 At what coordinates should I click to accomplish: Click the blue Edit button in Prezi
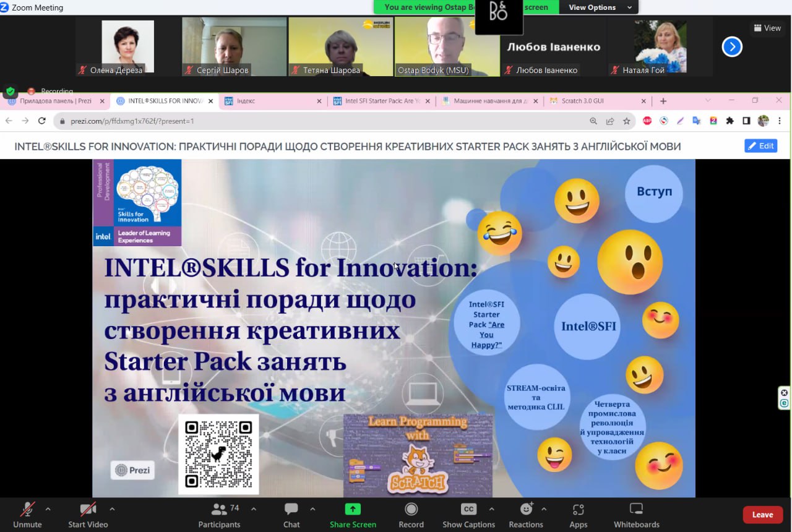761,146
